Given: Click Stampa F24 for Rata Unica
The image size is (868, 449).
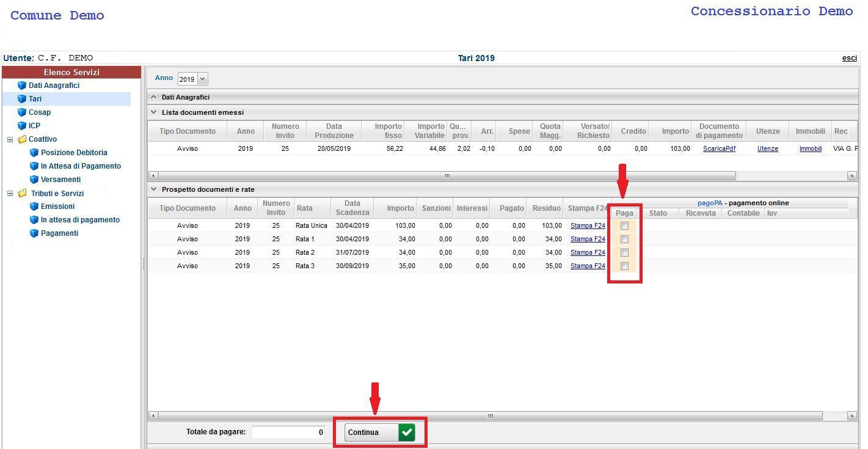Looking at the screenshot, I should coord(588,226).
